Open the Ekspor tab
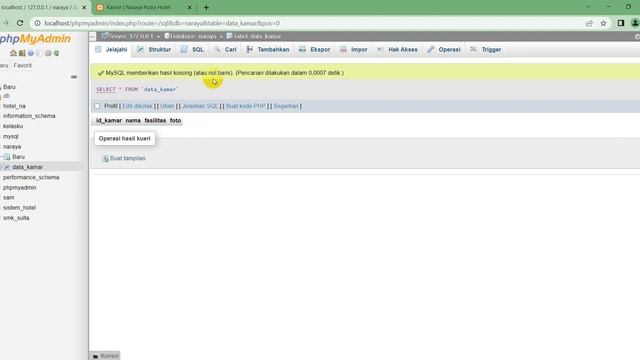 [315, 49]
